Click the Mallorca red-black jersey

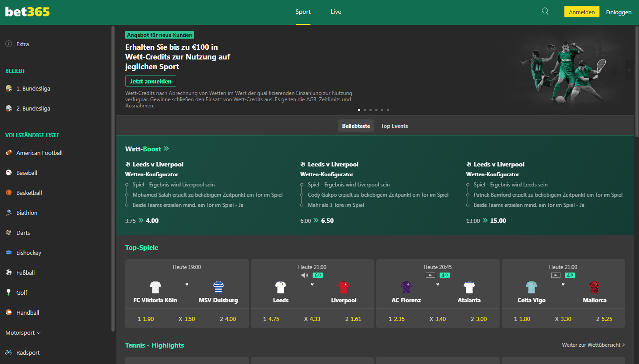(x=595, y=287)
